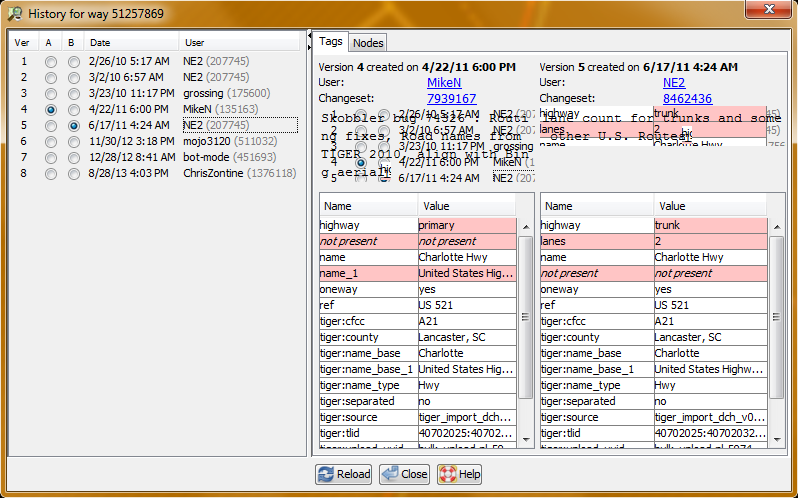Click the Reload button

point(344,474)
